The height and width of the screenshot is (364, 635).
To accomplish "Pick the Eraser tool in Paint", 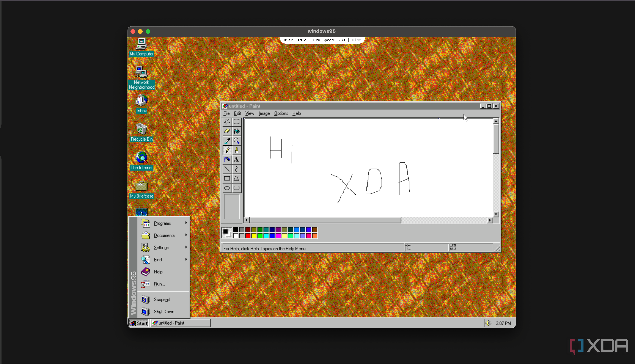I will (227, 131).
